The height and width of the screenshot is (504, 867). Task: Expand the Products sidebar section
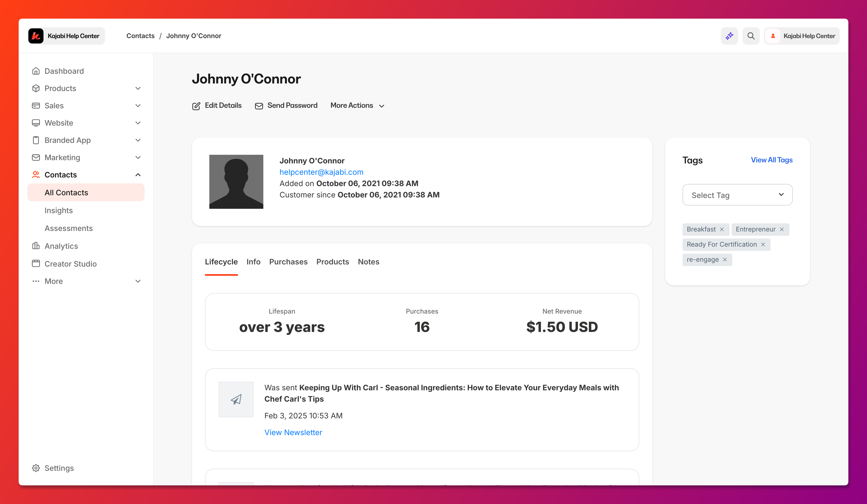point(138,88)
